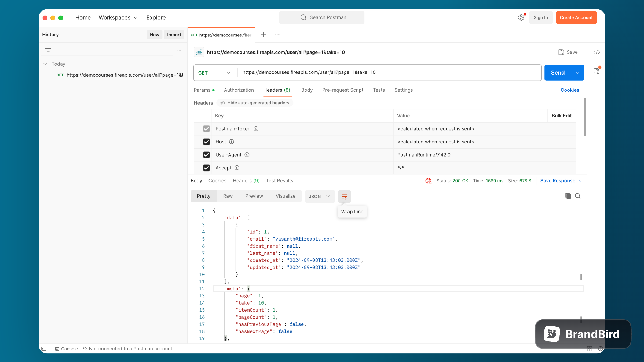Screen dimensions: 644x362
Task: Click the Send button to execute request
Action: (558, 72)
